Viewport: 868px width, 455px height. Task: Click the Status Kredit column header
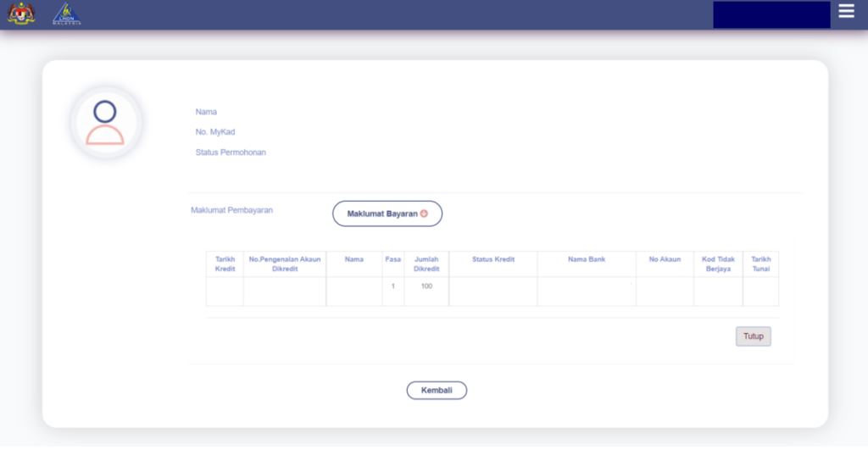(493, 259)
